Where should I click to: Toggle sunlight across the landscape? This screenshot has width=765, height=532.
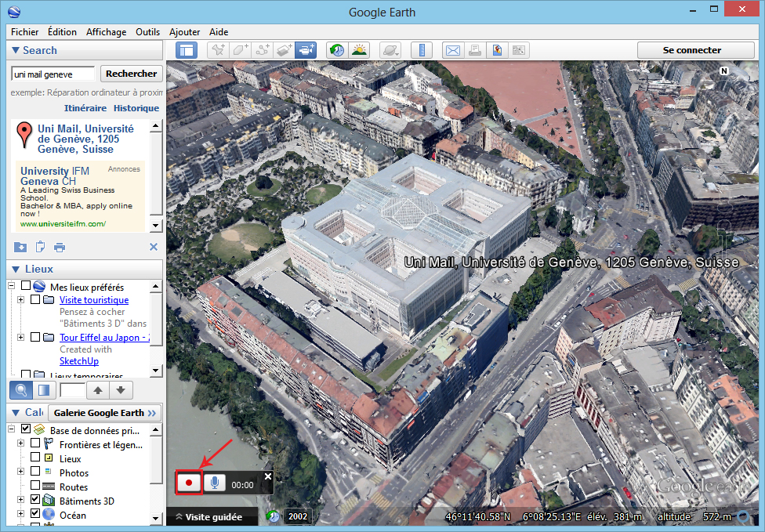tap(360, 50)
